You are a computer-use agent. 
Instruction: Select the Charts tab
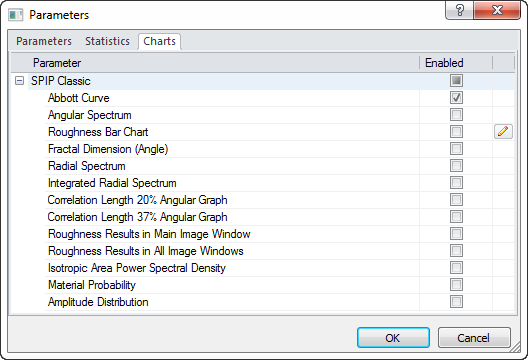159,41
